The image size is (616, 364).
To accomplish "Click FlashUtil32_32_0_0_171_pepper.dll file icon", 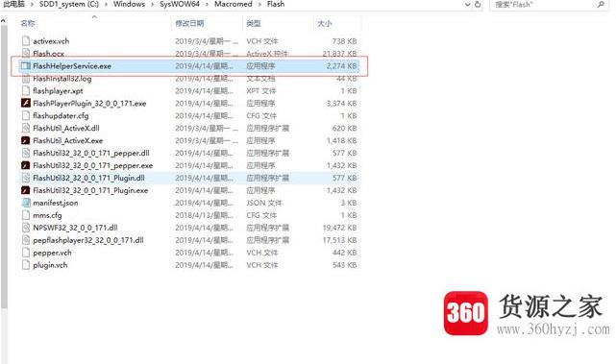I will [x=26, y=153].
